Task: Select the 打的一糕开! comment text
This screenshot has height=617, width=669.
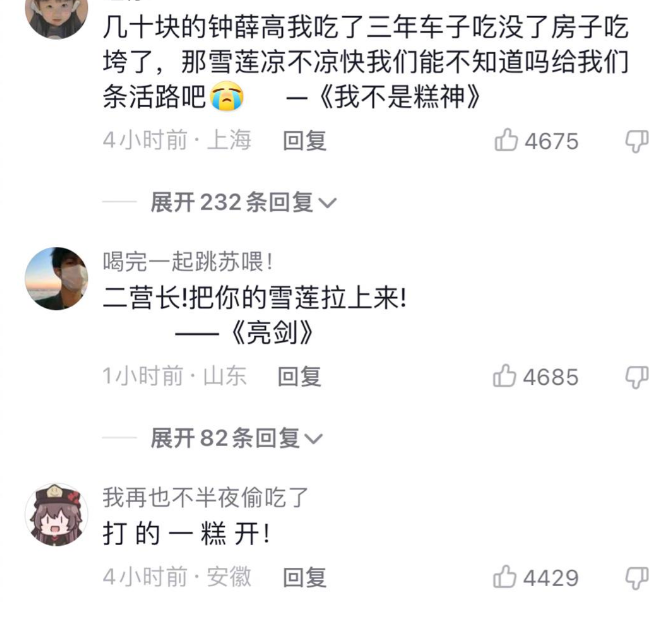Action: pyautogui.click(x=186, y=533)
